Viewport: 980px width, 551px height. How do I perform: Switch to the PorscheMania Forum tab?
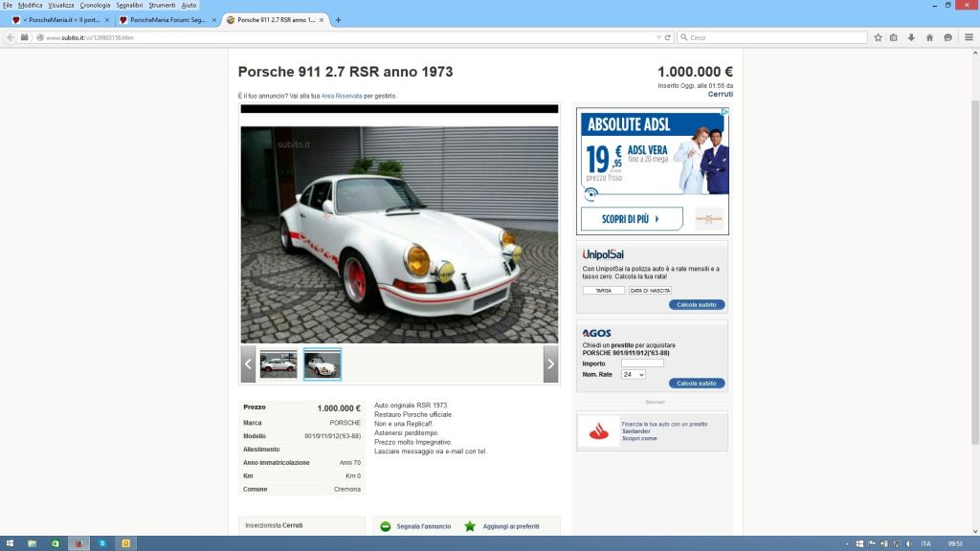click(x=167, y=20)
